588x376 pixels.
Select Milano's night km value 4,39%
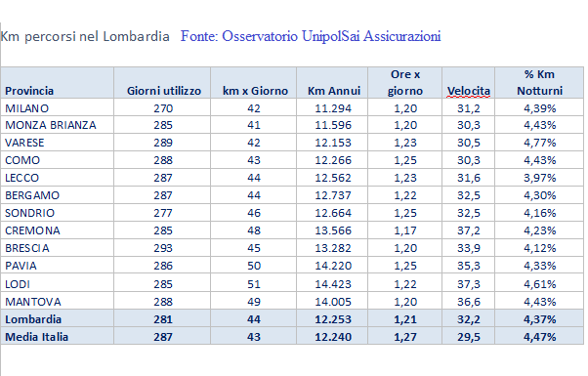(x=539, y=108)
